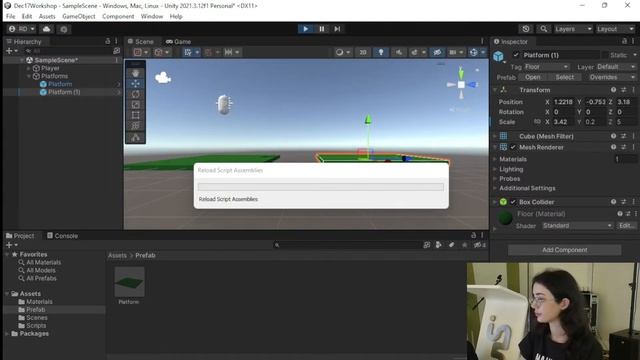Expand the Materials section
This screenshot has width=640, height=360.
click(495, 159)
